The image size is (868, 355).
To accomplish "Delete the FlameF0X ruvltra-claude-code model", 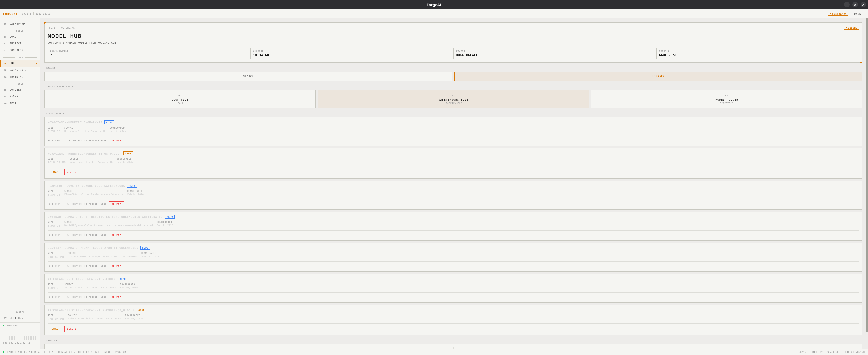I will tap(116, 204).
